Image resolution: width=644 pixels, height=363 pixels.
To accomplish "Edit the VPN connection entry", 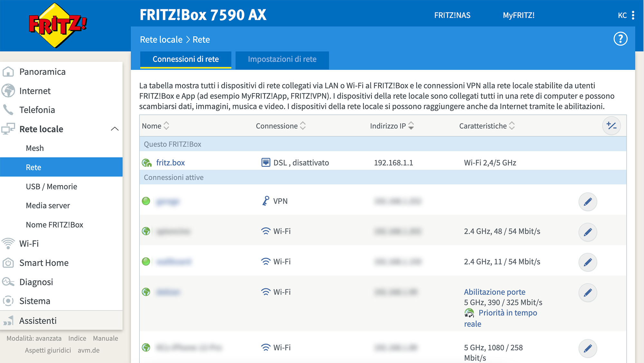I will pyautogui.click(x=588, y=202).
